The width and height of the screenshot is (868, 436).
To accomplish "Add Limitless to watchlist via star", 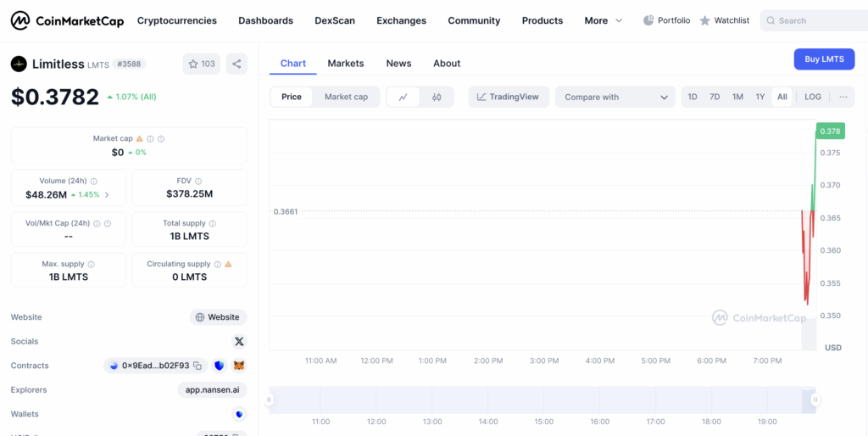I will [202, 64].
